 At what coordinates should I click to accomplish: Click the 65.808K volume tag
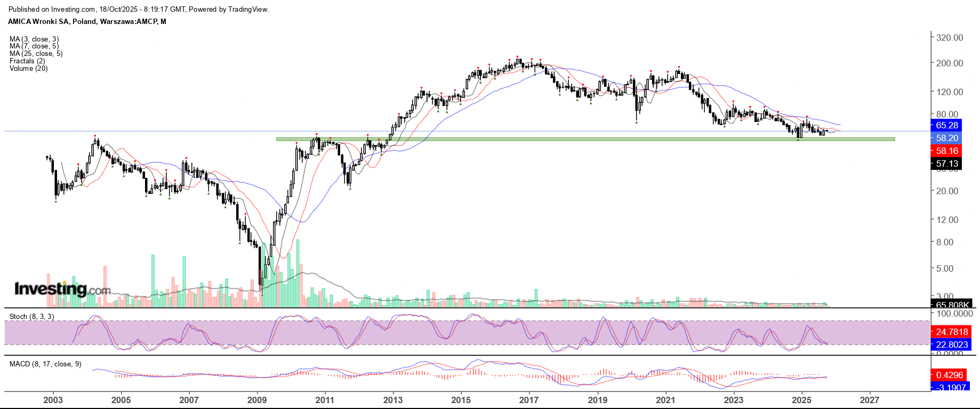(x=952, y=305)
